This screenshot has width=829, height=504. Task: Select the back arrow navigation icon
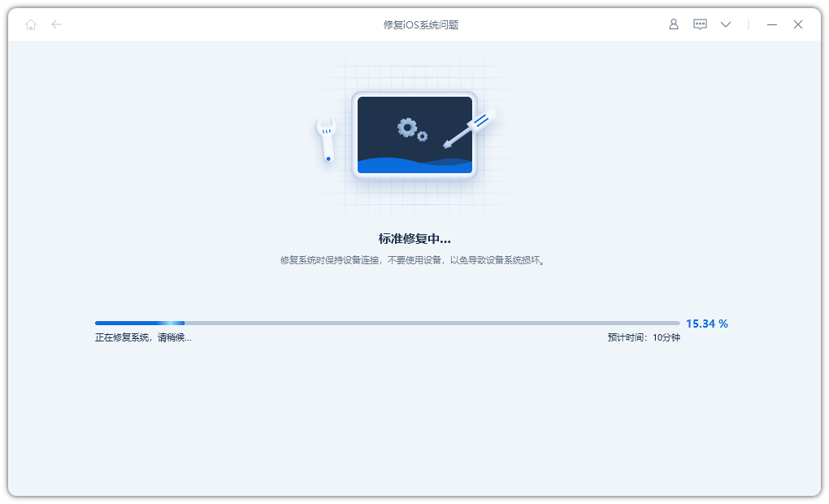click(x=57, y=24)
